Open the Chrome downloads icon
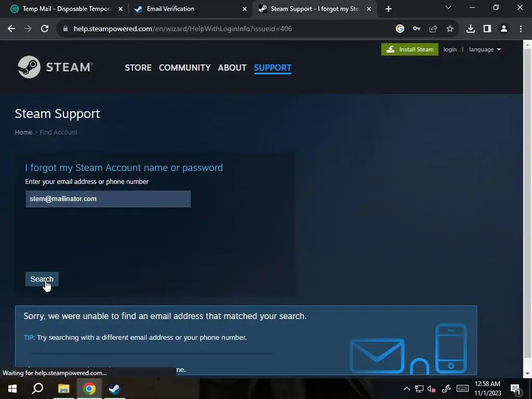The image size is (532, 399). [471, 29]
